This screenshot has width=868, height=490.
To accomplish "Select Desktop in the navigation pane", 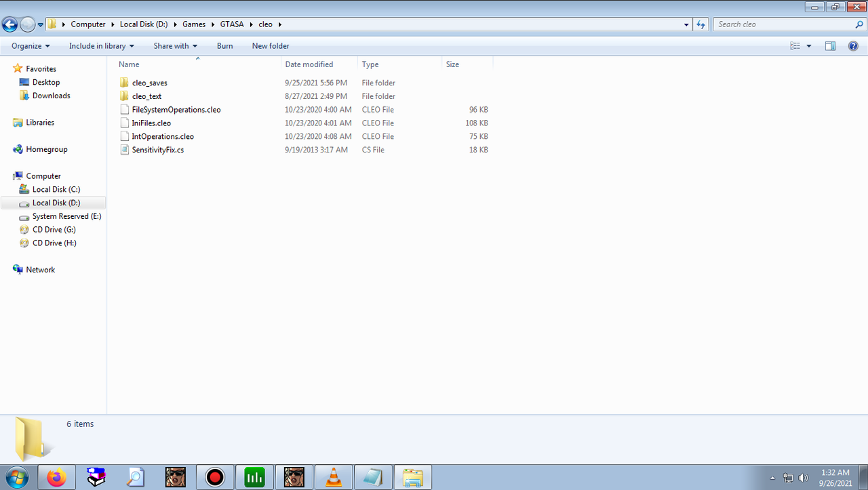I will tap(46, 82).
